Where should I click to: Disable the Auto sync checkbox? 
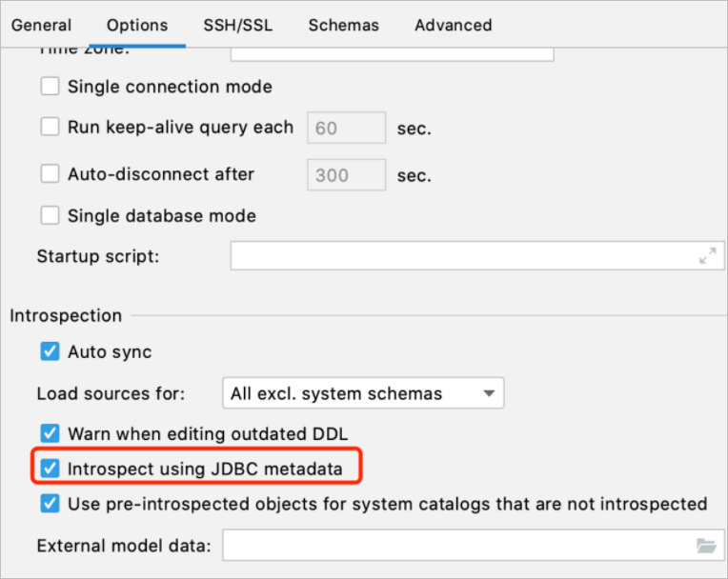pyautogui.click(x=51, y=352)
